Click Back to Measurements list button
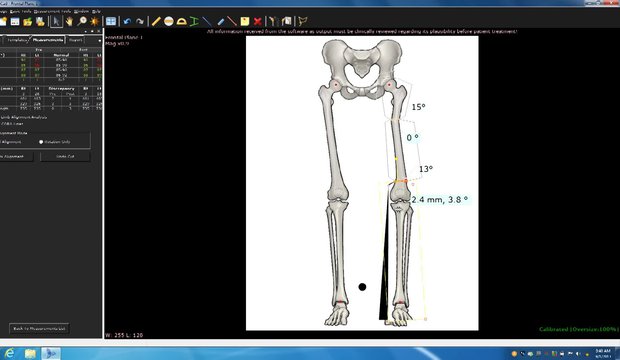Image resolution: width=620 pixels, height=360 pixels. pos(39,328)
